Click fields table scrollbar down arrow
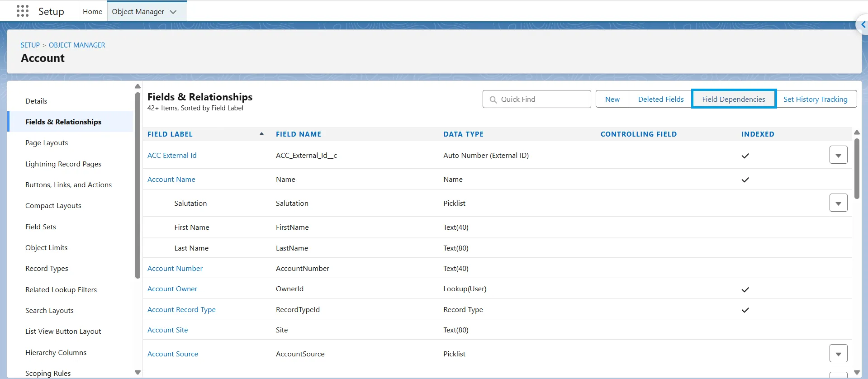 857,372
